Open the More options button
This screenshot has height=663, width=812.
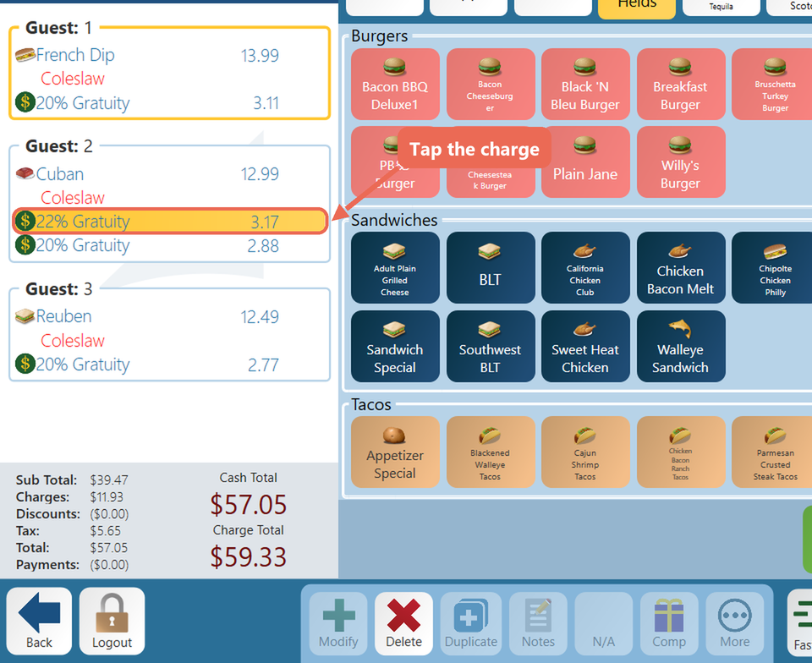coord(735,623)
